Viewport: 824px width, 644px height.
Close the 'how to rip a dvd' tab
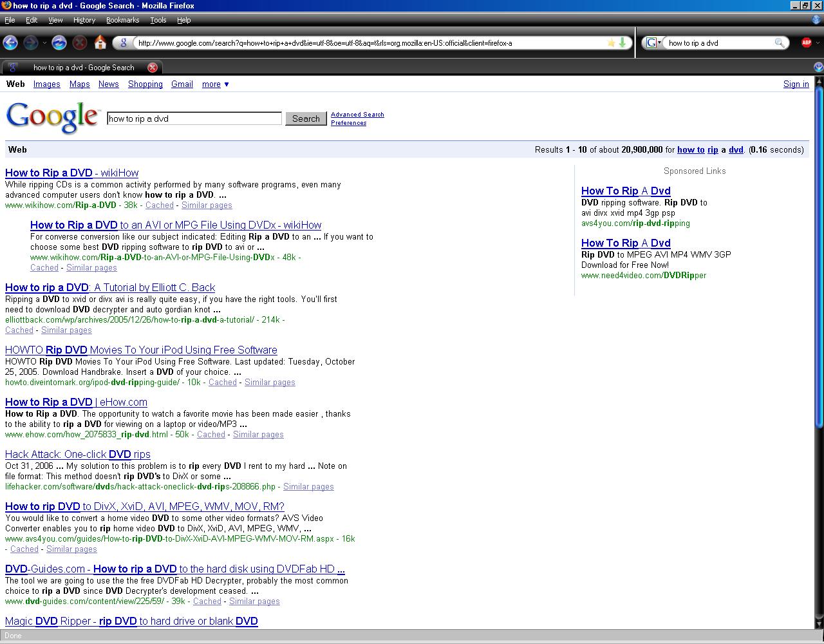[x=153, y=68]
